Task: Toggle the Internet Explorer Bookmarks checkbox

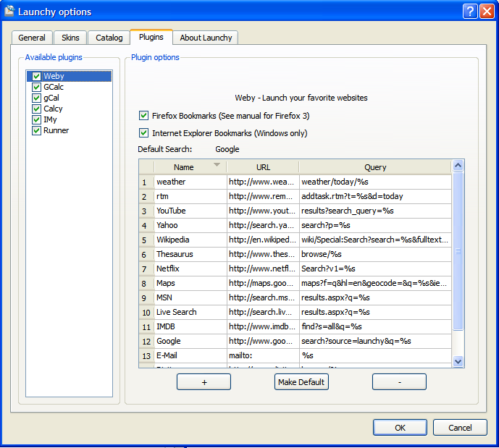Action: click(x=143, y=132)
